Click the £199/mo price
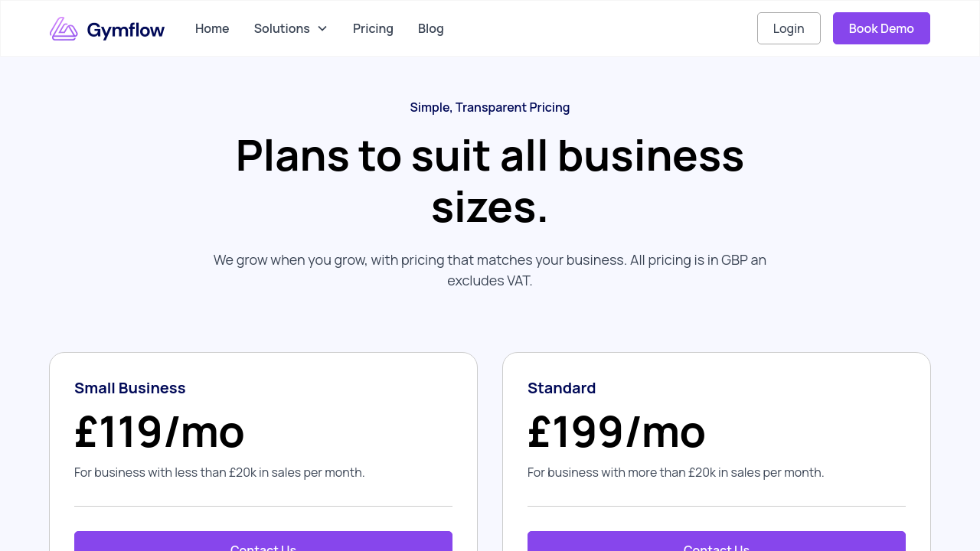 coord(616,431)
